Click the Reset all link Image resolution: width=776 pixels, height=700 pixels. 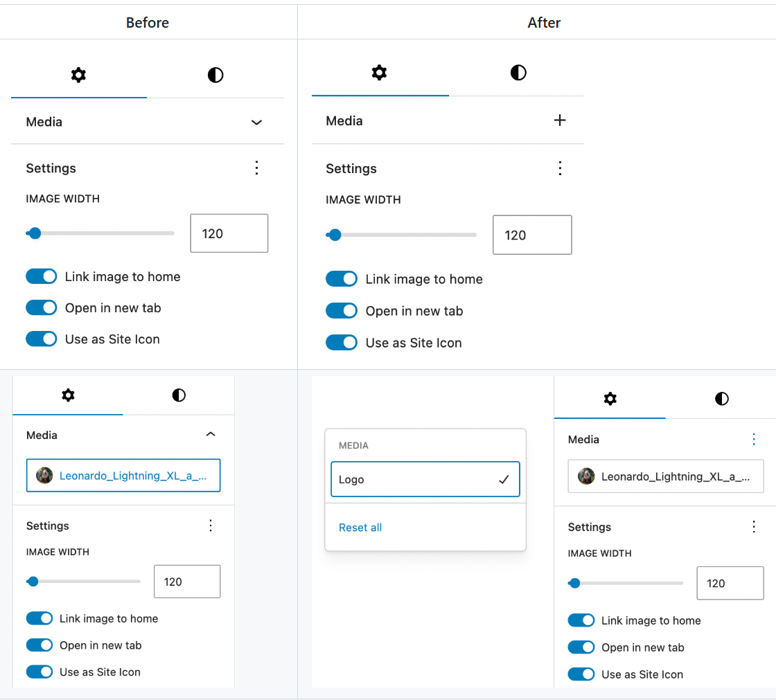point(360,527)
